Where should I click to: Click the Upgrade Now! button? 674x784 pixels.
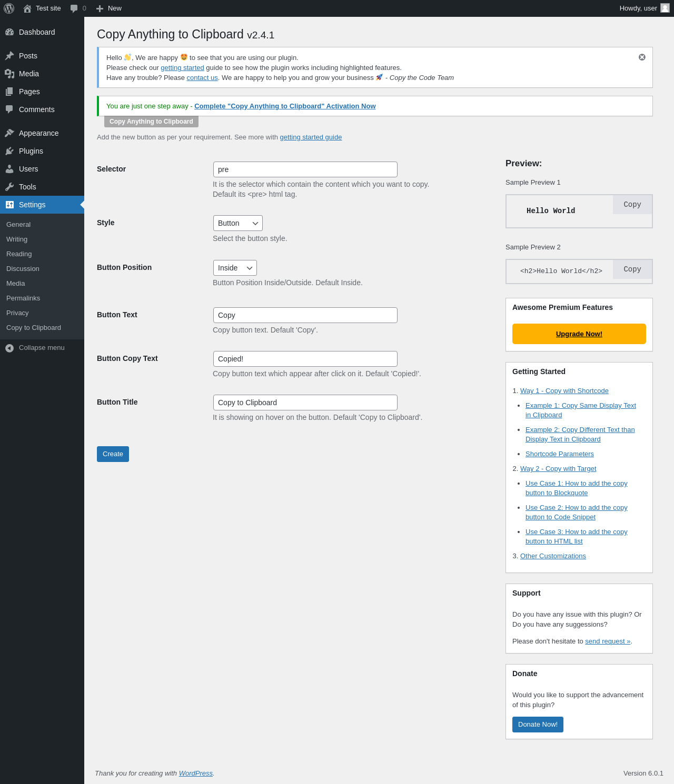click(x=579, y=334)
